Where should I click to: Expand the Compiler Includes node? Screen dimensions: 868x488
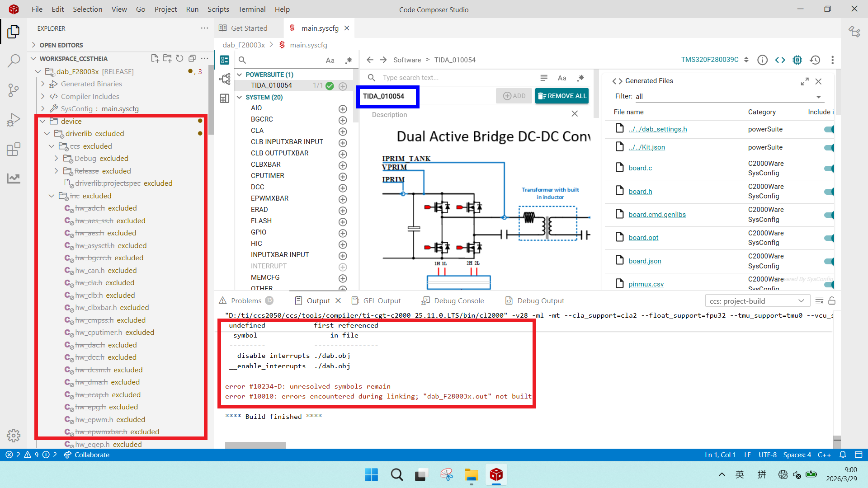click(42, 96)
